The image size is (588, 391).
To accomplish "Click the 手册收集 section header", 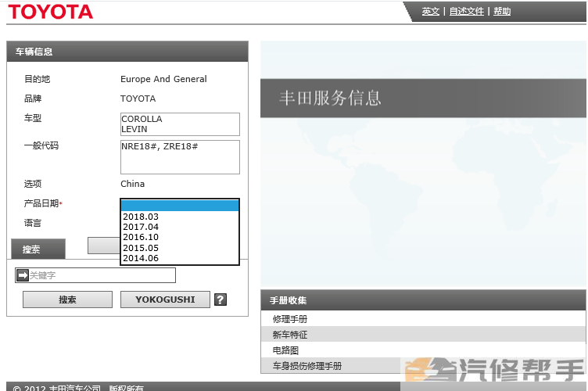I will click(423, 300).
